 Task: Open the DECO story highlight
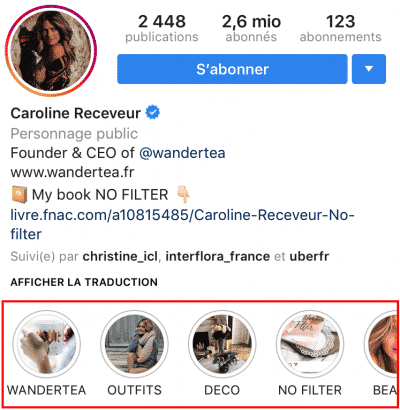click(x=222, y=344)
